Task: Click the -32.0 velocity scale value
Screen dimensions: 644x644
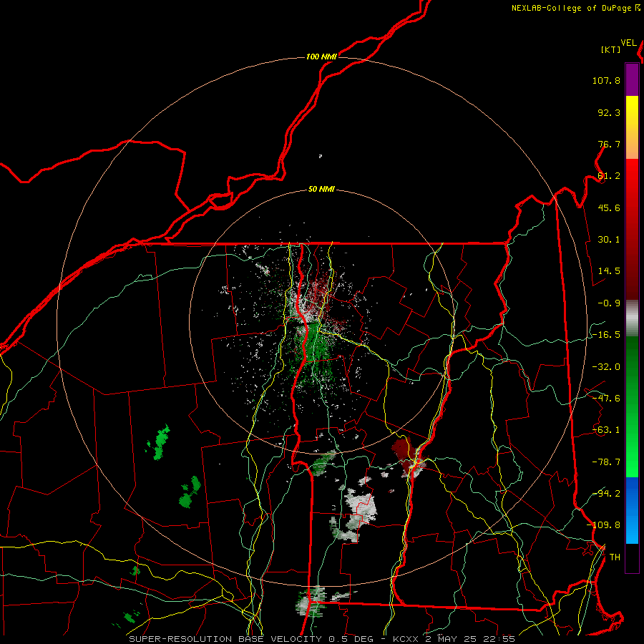Action: [606, 367]
